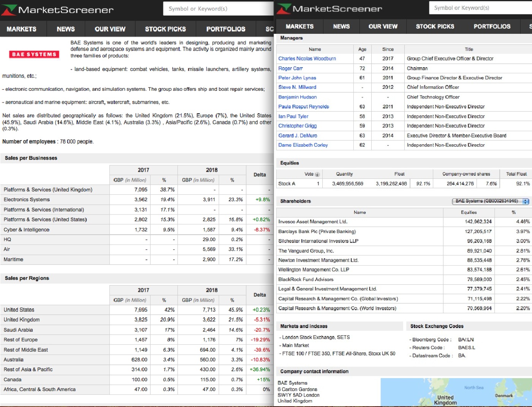This screenshot has height=407, width=532.
Task: Open Steve N. Millward manager link
Action: [x=297, y=87]
